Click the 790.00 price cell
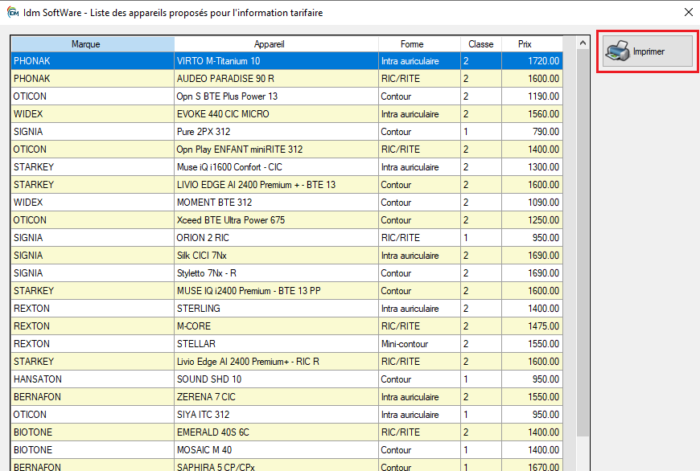 (532, 132)
